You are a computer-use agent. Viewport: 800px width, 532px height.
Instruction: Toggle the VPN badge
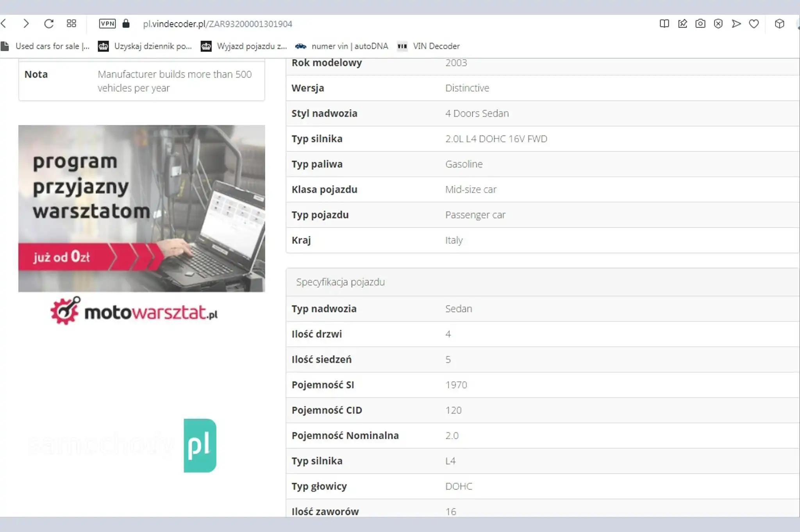click(107, 24)
